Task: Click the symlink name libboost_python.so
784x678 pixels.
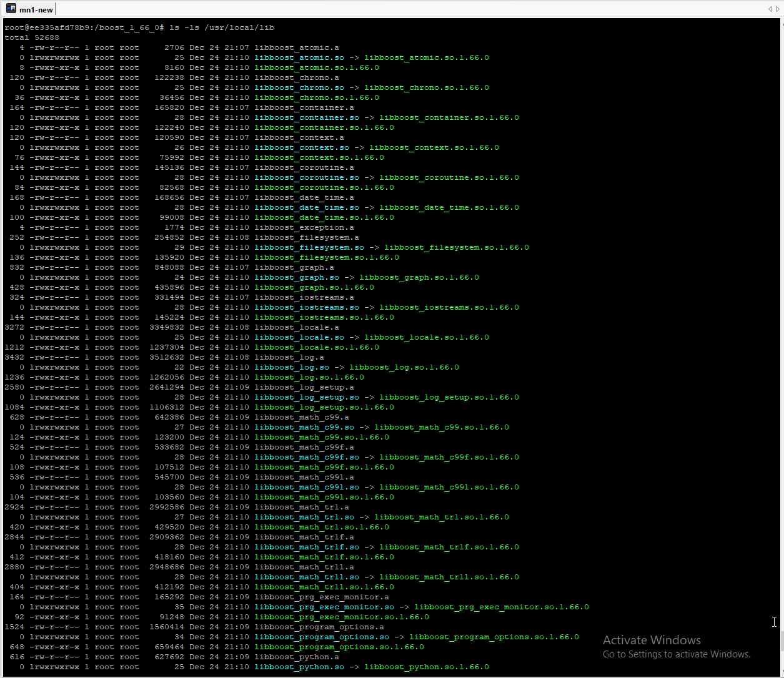Action: point(299,667)
